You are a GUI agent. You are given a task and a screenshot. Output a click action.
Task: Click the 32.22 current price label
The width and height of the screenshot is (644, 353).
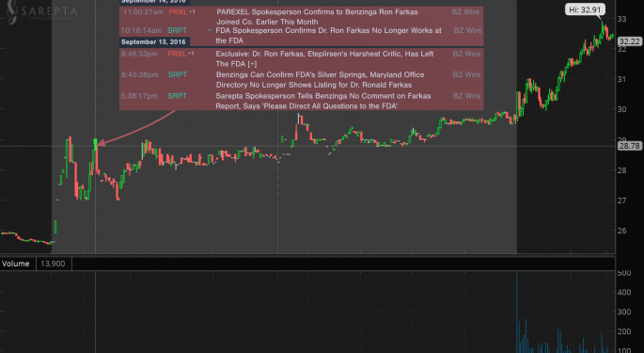629,41
